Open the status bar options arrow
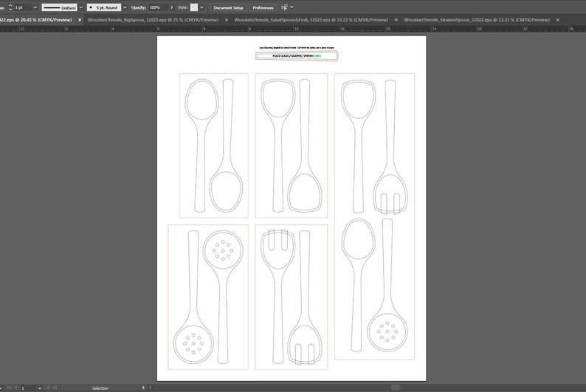The width and height of the screenshot is (586, 392). coord(143,388)
